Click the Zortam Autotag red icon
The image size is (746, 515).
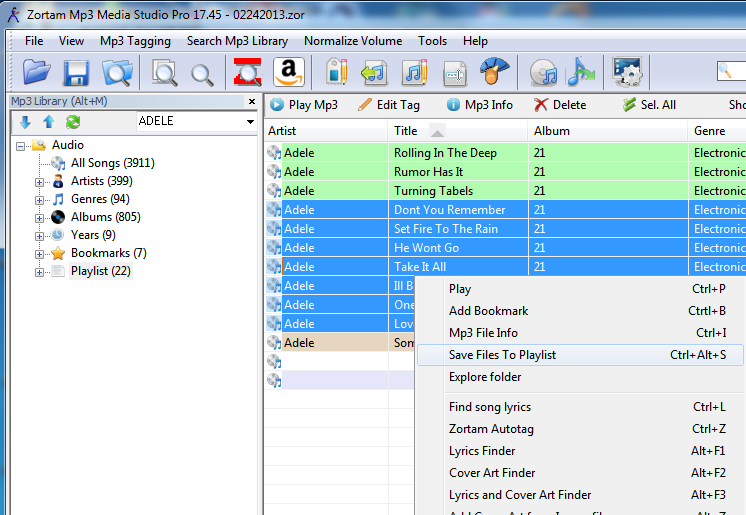(246, 72)
